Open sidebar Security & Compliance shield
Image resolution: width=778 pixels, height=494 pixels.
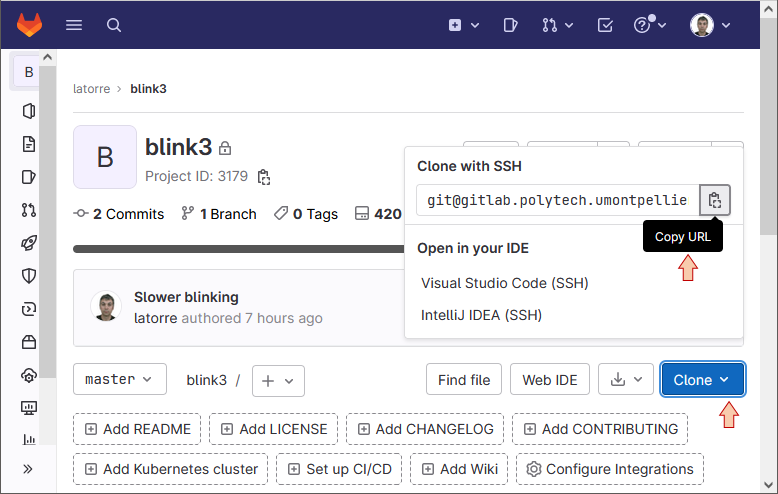point(29,276)
